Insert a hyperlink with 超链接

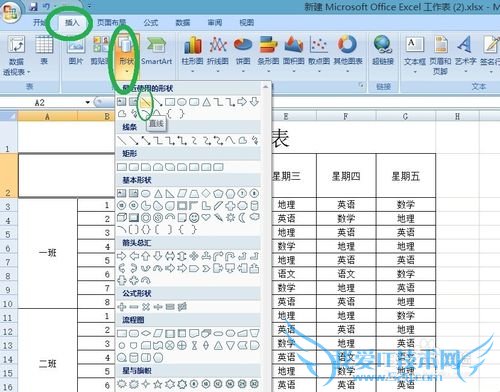click(x=383, y=50)
